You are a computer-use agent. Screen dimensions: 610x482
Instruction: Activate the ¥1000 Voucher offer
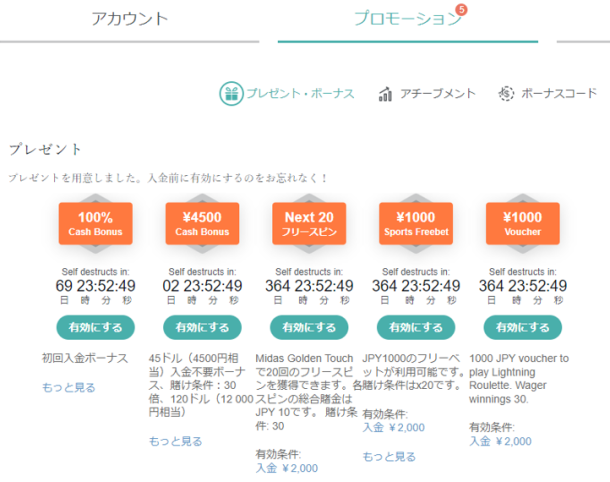click(523, 328)
